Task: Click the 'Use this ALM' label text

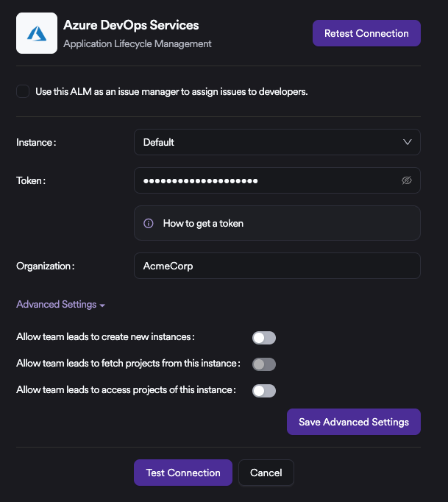Action: pos(171,92)
